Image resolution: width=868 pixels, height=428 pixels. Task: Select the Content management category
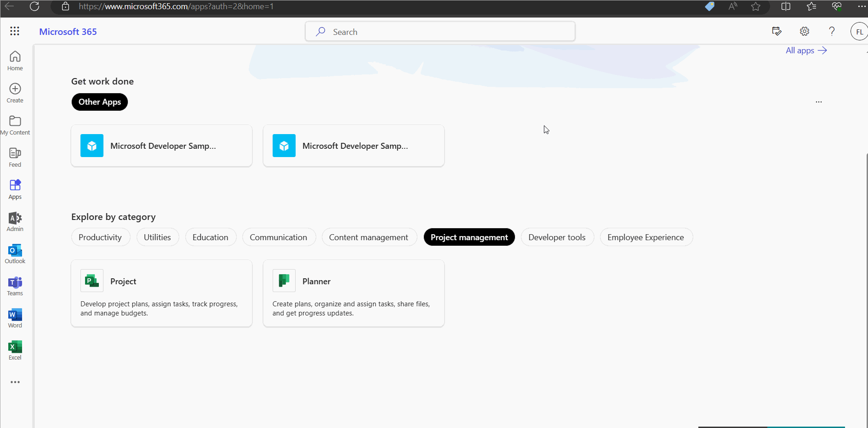coord(369,237)
